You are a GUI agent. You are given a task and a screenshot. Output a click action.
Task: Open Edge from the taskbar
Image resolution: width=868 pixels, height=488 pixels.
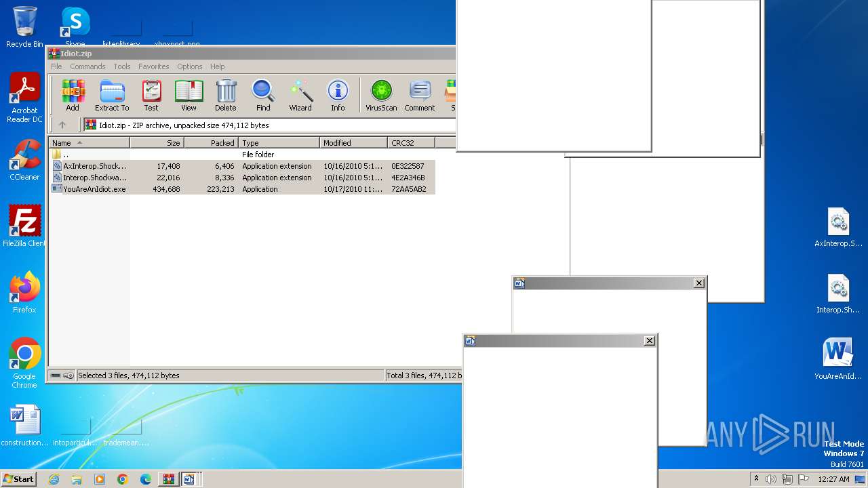146,479
